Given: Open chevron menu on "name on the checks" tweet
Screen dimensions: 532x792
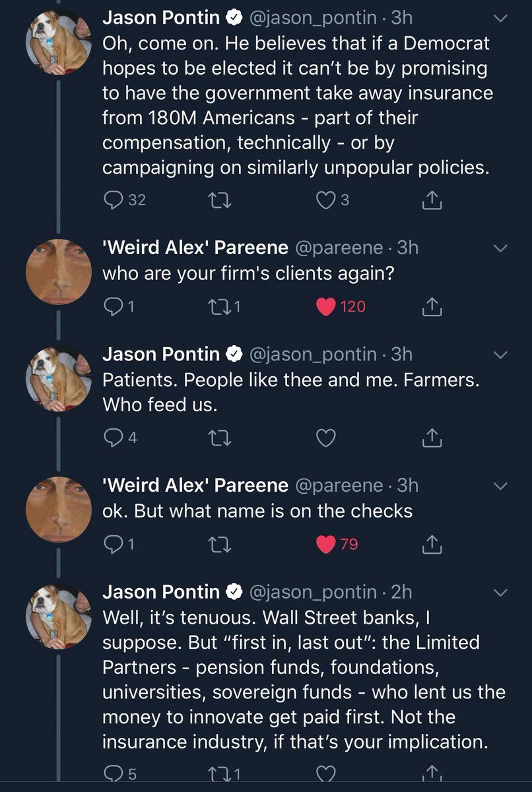Looking at the screenshot, I should pos(501,486).
